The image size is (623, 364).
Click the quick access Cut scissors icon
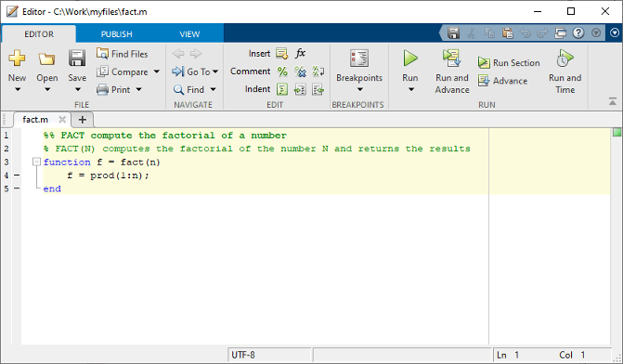472,33
